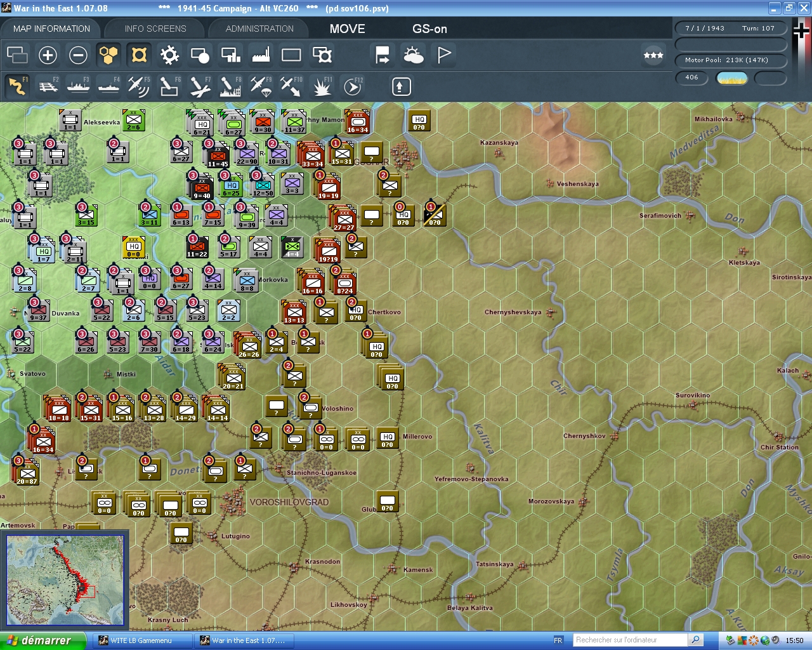Click the Kazanskaya town label
The image size is (812, 650).
coord(499,143)
